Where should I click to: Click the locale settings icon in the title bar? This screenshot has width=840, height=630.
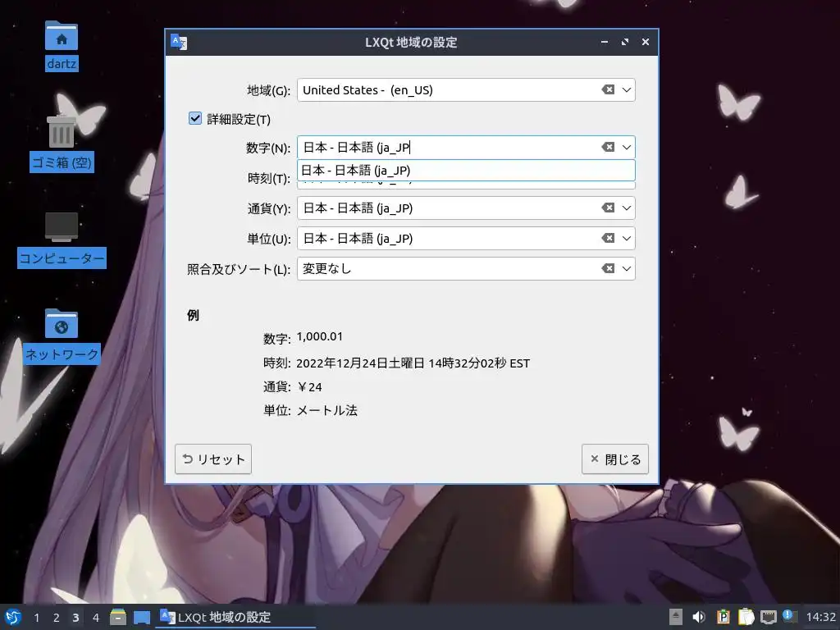tap(178, 42)
